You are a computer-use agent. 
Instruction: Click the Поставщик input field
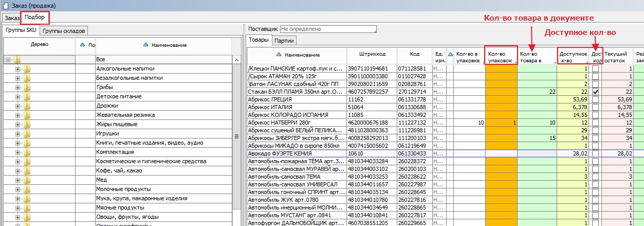pyautogui.click(x=327, y=29)
